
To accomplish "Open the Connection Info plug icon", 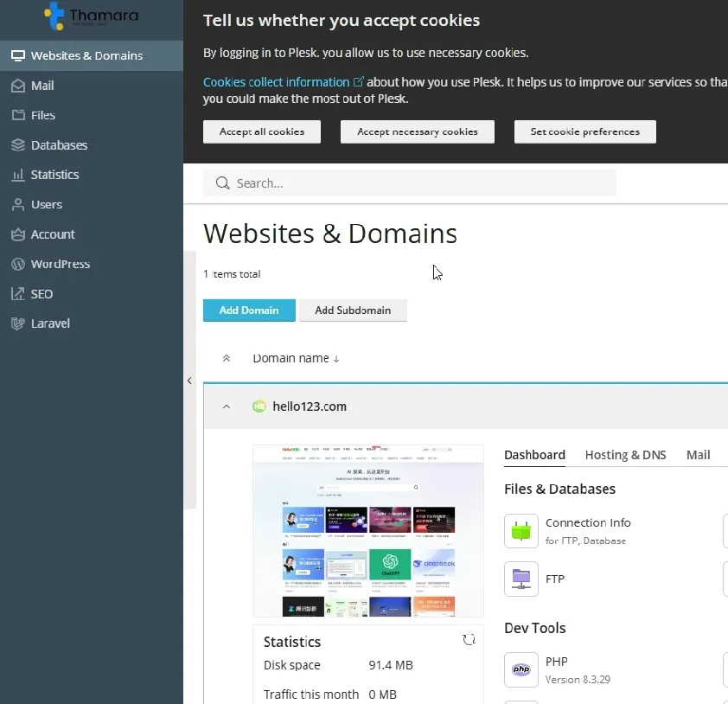I will tap(521, 531).
